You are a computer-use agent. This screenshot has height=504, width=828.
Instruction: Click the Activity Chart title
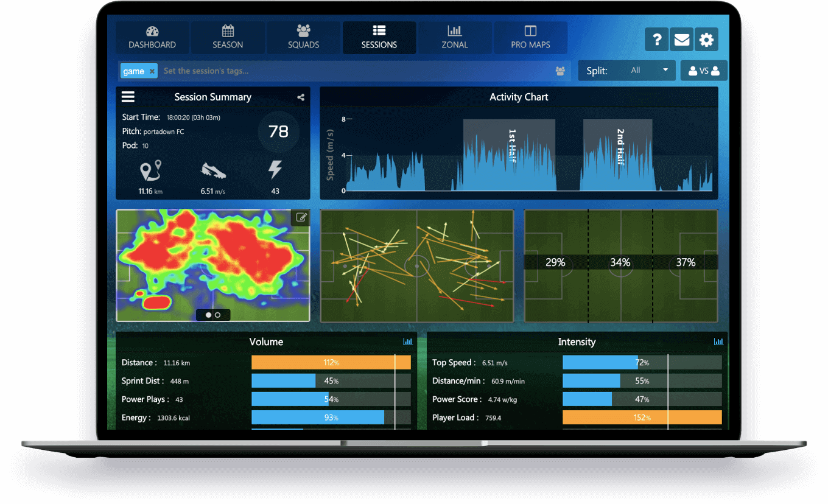click(x=519, y=97)
